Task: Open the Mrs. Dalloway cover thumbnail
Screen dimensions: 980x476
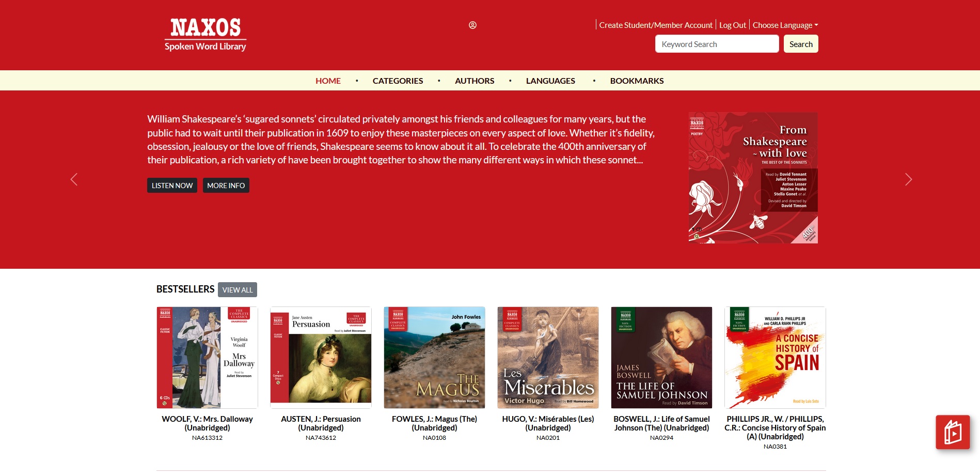Action: click(x=207, y=358)
